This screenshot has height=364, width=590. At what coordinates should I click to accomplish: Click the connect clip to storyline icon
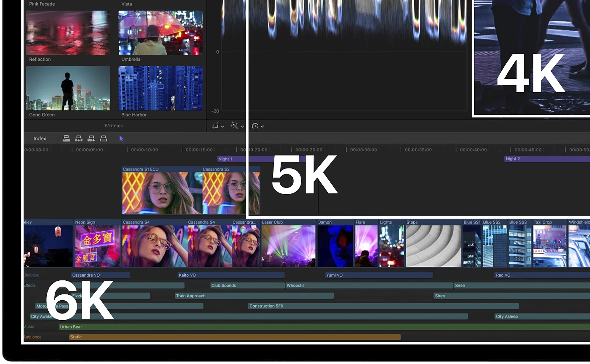tap(66, 139)
